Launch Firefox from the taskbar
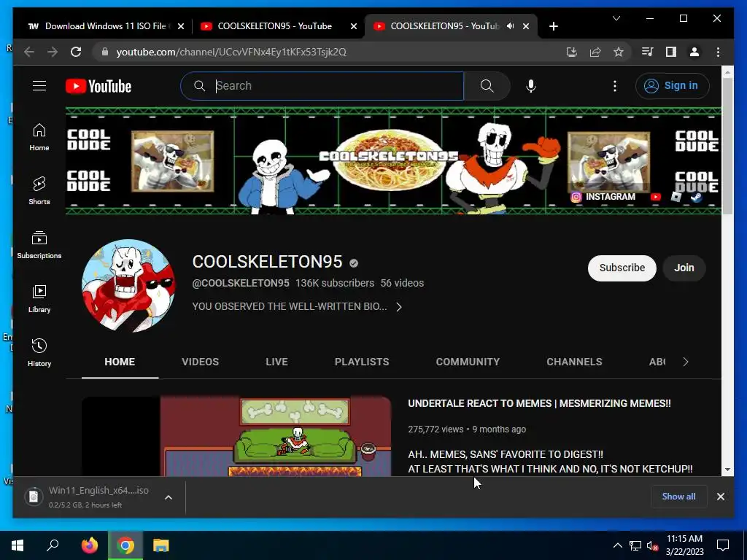This screenshot has height=560, width=747. pos(89,545)
